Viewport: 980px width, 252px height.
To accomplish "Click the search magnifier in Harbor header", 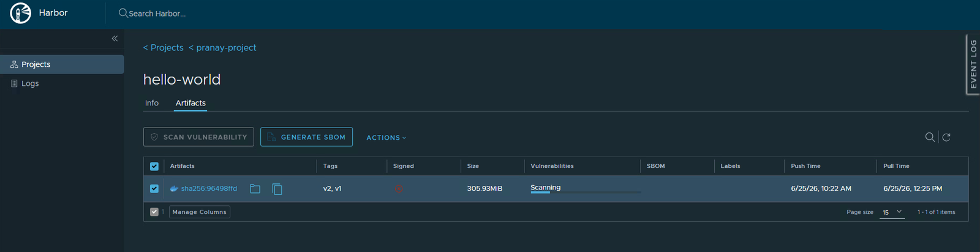I will [123, 13].
